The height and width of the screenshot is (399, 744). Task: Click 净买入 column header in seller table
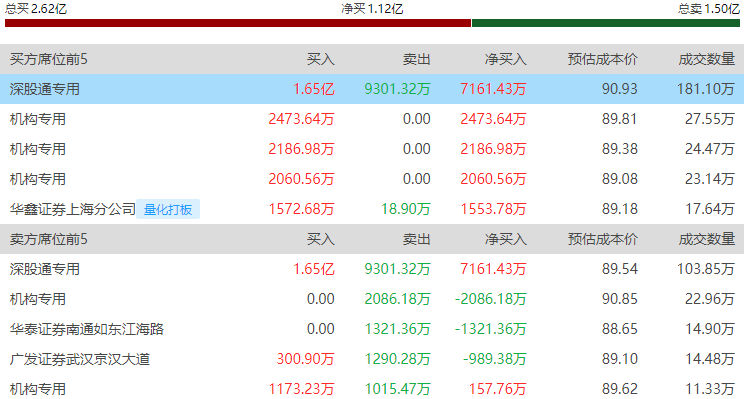(x=505, y=239)
